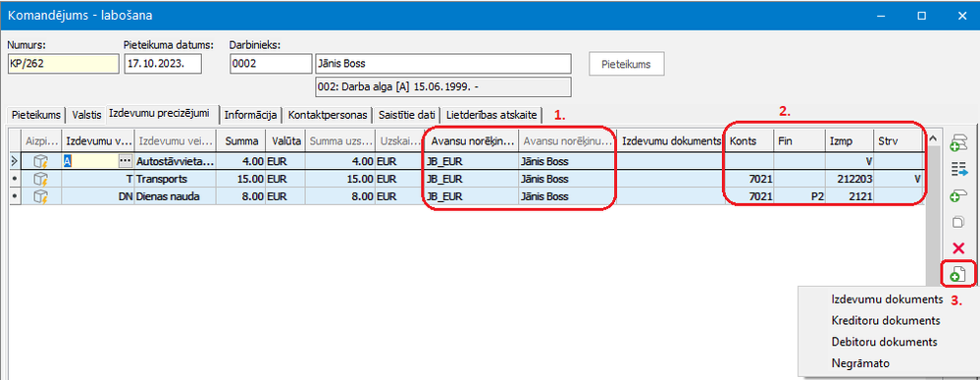980x380 pixels.
Task: Click the copy row icon
Action: [x=957, y=222]
